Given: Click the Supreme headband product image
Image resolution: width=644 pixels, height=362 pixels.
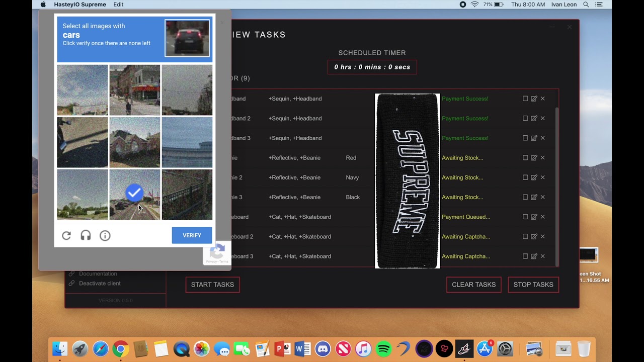Looking at the screenshot, I should pyautogui.click(x=408, y=181).
